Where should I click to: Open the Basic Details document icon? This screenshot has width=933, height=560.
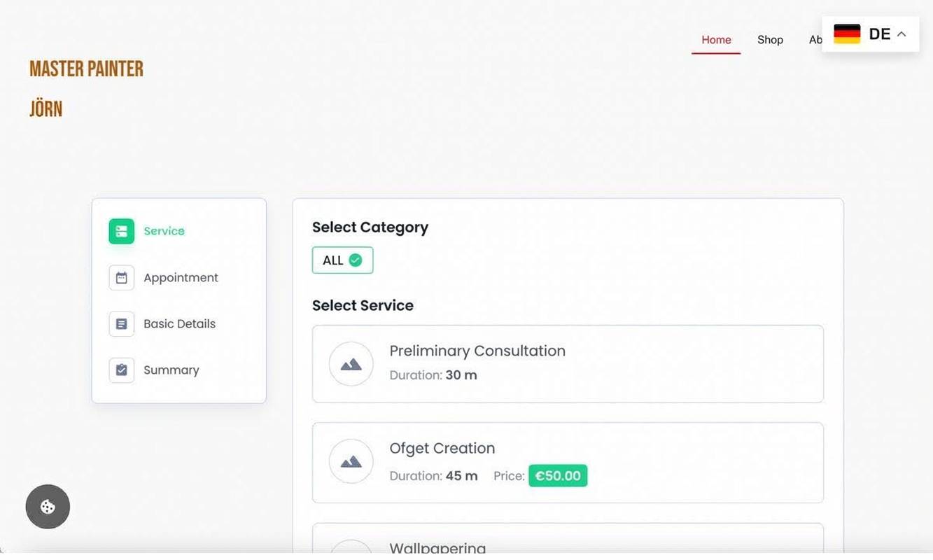point(120,323)
